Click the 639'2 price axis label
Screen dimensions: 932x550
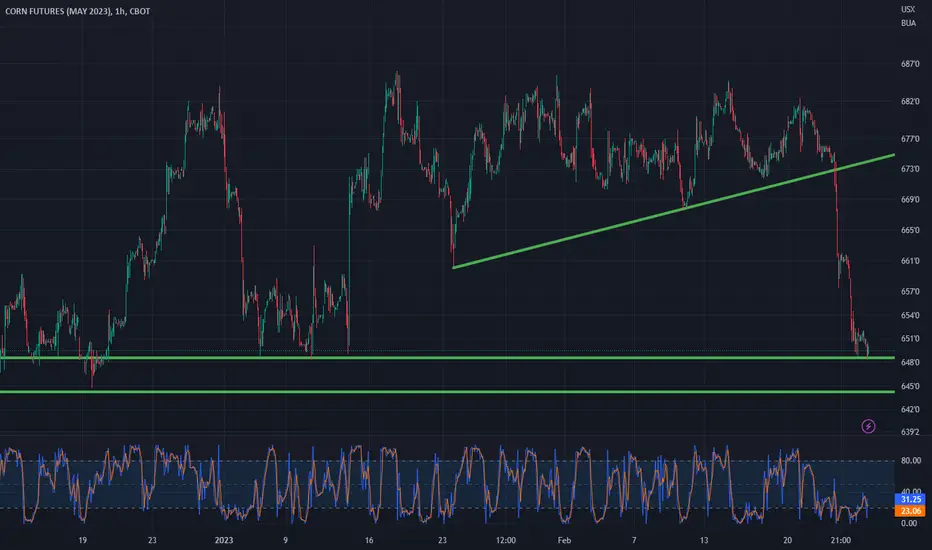[910, 432]
